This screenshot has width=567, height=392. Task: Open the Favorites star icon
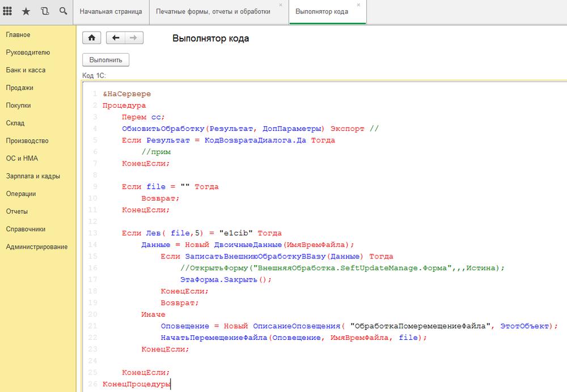point(26,11)
